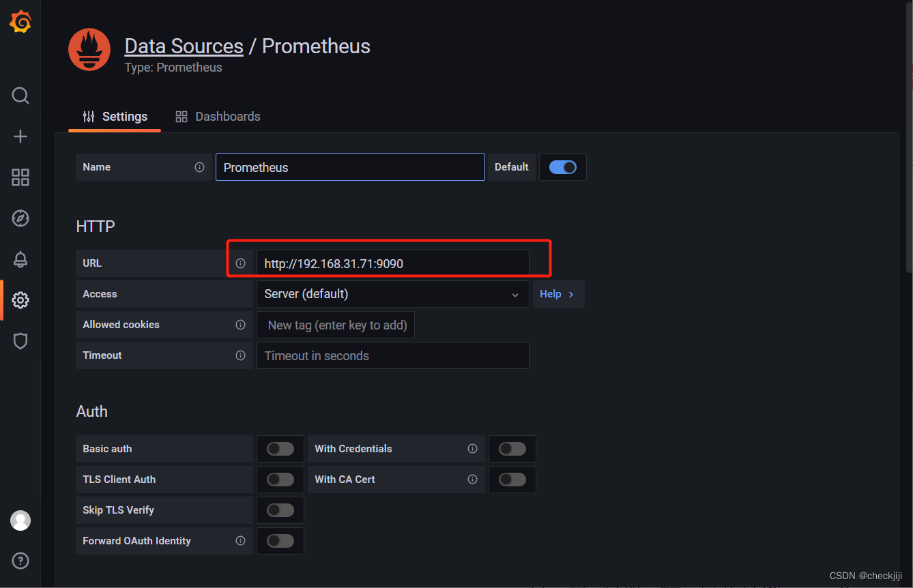Open Server Admin shield icon
This screenshot has height=588, width=913.
click(x=20, y=341)
